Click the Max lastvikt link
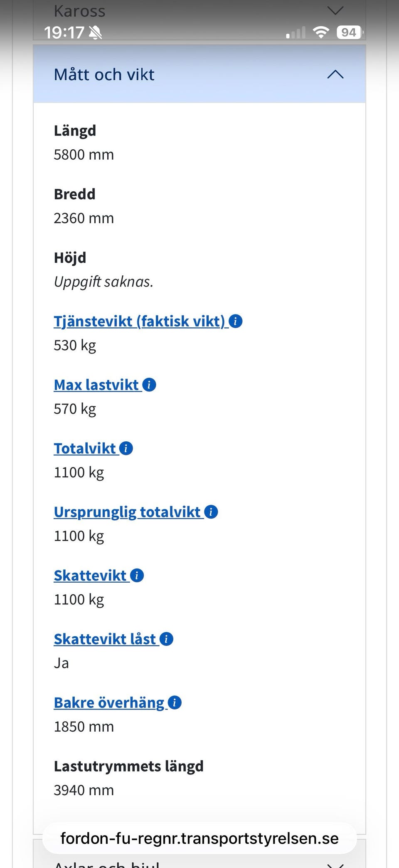 [x=96, y=385]
